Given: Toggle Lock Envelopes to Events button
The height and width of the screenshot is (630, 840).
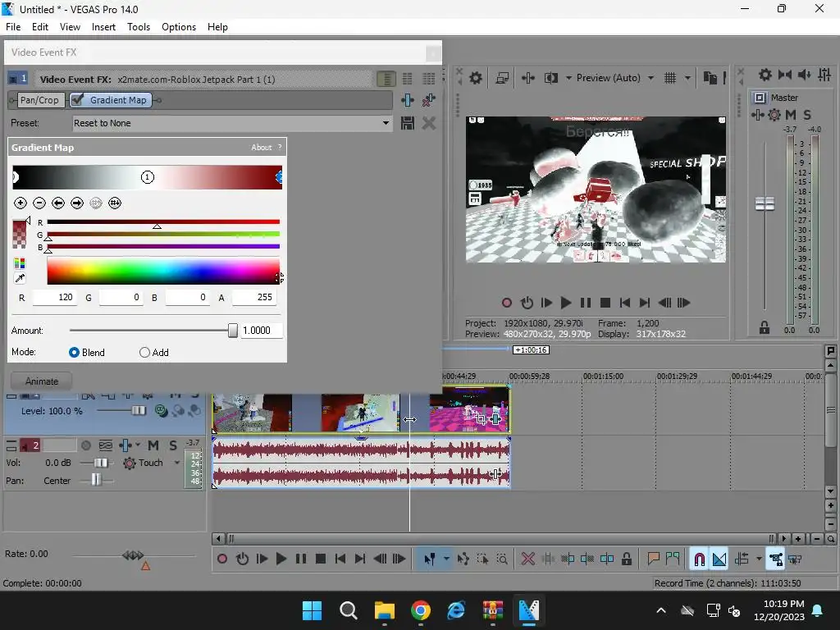Looking at the screenshot, I should [775, 559].
